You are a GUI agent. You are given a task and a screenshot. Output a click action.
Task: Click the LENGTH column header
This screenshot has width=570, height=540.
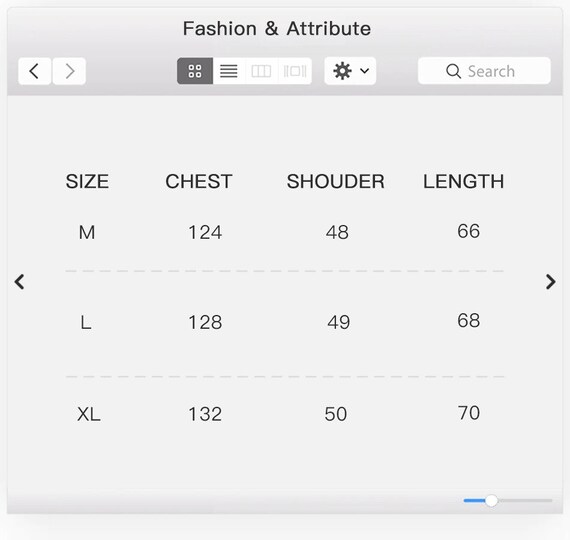tap(463, 181)
